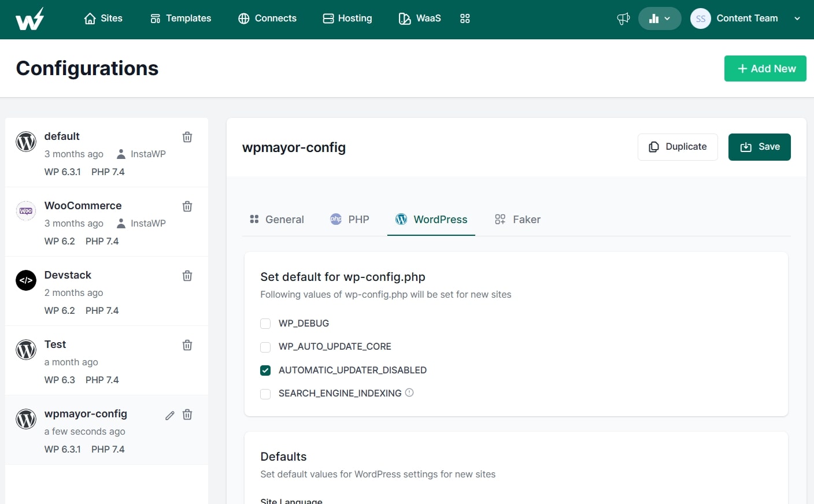This screenshot has height=504, width=814.
Task: Delete the wpmayor-config configuration
Action: (187, 414)
